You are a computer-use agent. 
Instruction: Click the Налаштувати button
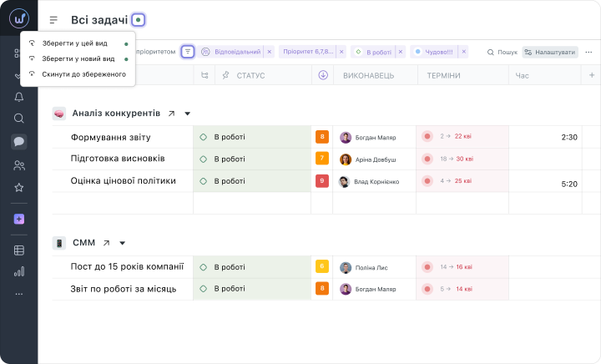550,52
